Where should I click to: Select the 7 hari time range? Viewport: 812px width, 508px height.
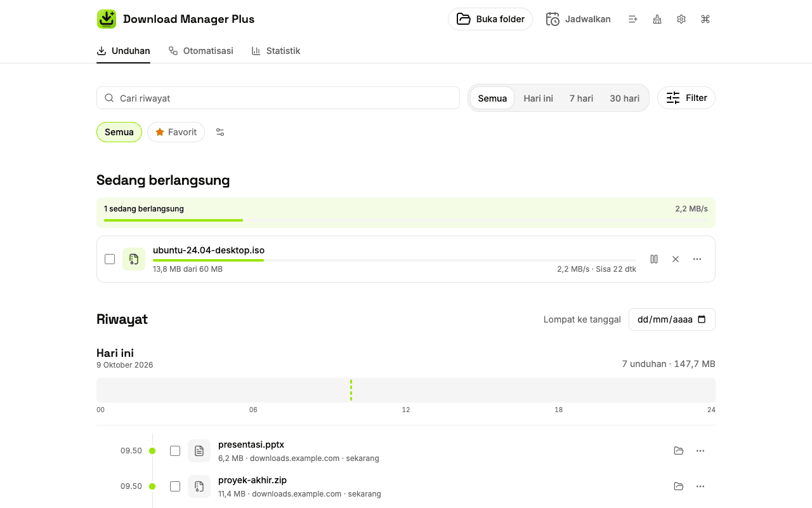tap(581, 98)
